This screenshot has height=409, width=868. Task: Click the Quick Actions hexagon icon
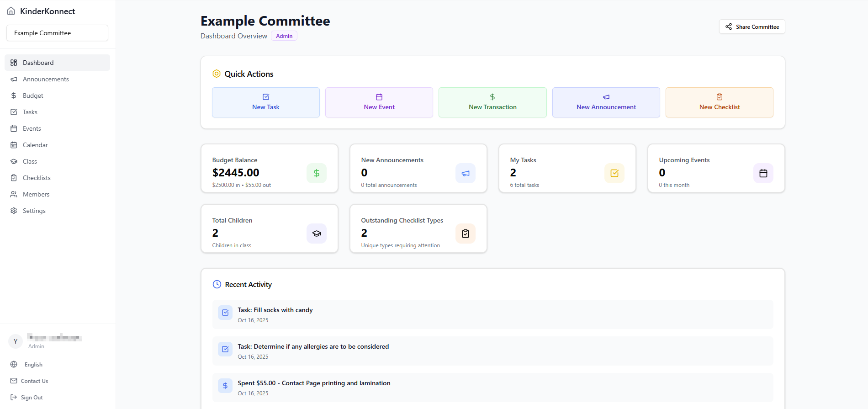[217, 74]
